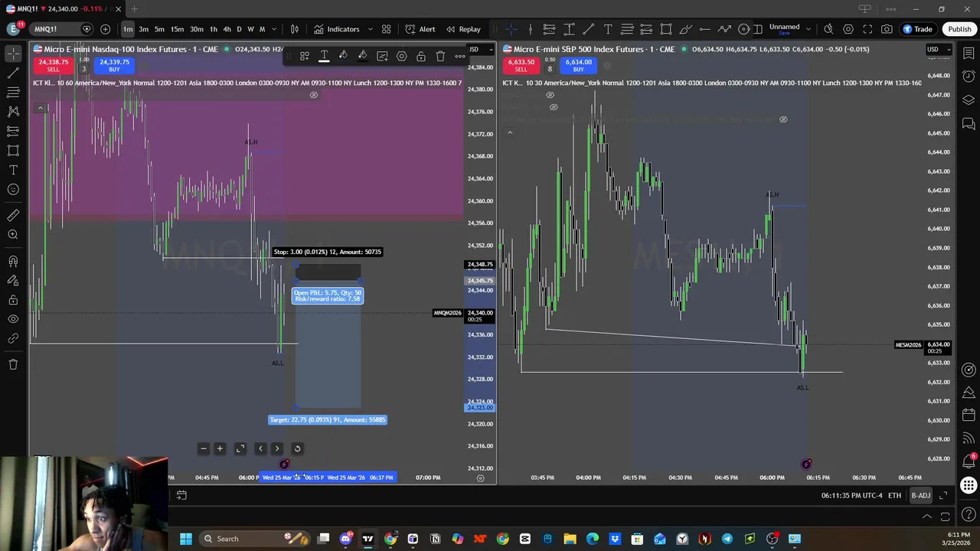Image resolution: width=980 pixels, height=551 pixels.
Task: Enter fullscreen mode from top toolbar
Action: pos(867,29)
